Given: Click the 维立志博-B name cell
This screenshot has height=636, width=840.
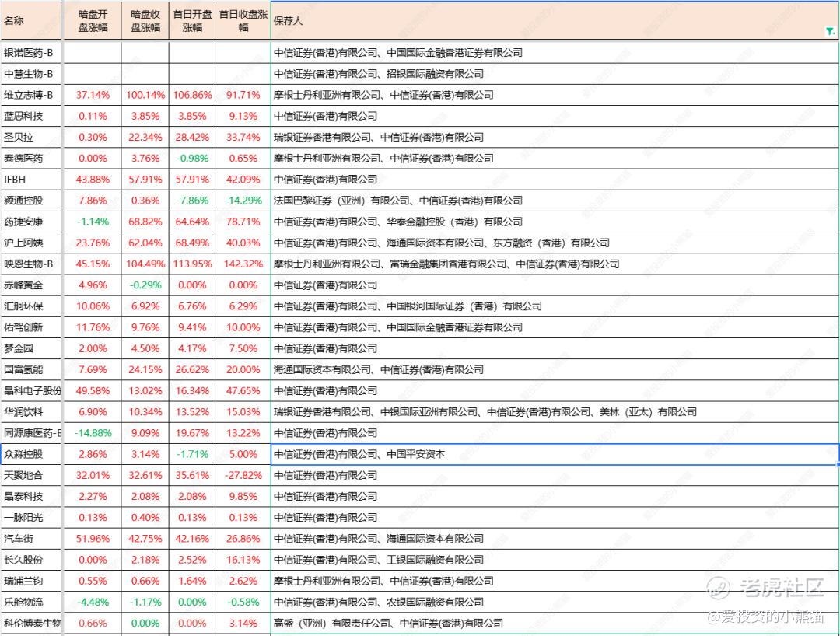Looking at the screenshot, I should pyautogui.click(x=31, y=95).
